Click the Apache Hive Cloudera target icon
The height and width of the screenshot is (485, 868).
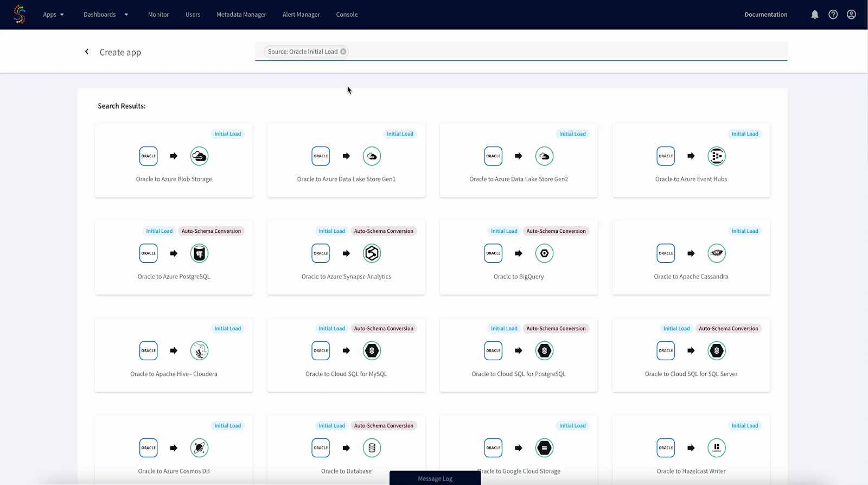pyautogui.click(x=200, y=351)
